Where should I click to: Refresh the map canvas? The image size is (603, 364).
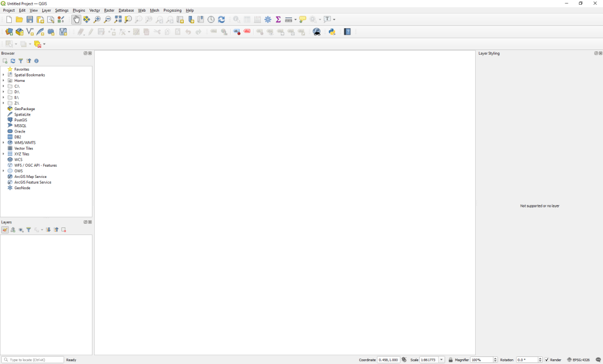[222, 19]
